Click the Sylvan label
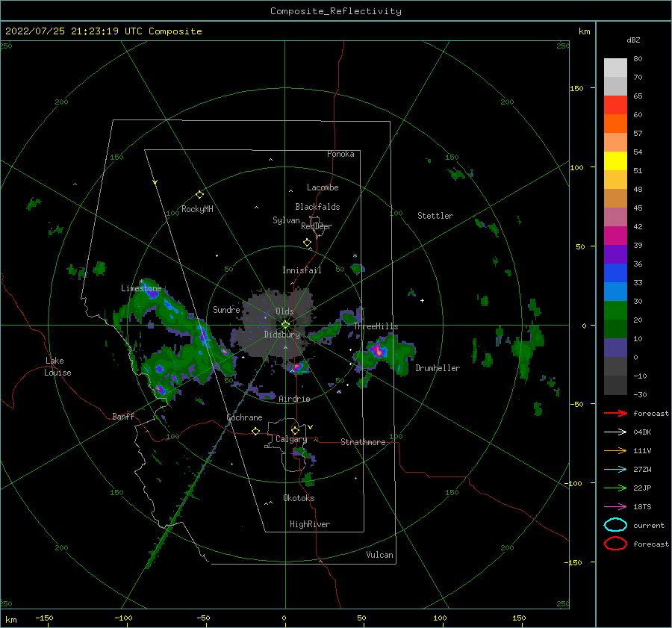672x628 pixels. point(286,220)
